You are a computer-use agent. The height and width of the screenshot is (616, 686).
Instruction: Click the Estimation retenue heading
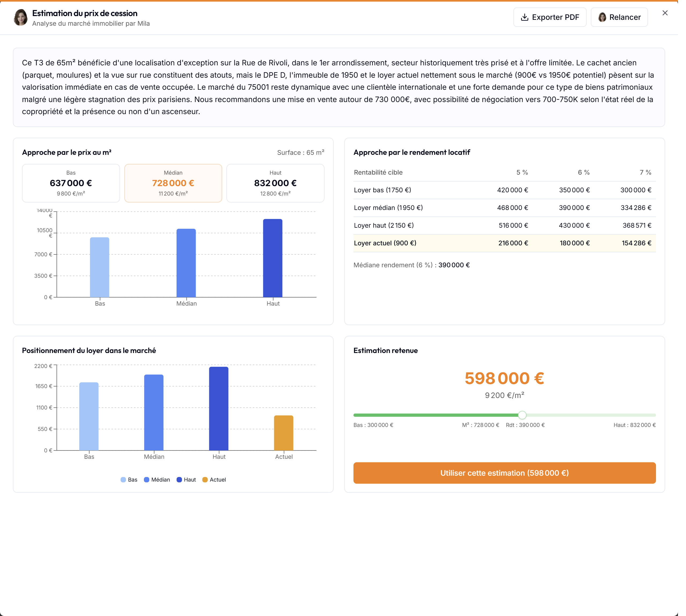pos(386,351)
